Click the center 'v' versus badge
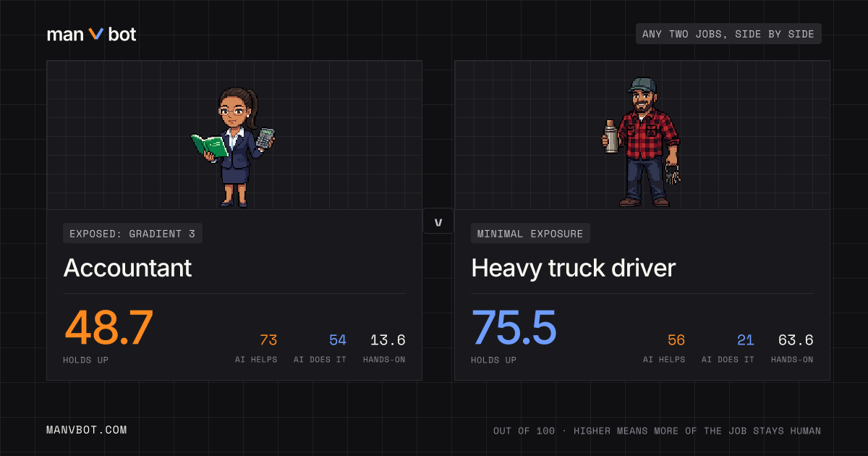The height and width of the screenshot is (456, 868). 438,221
